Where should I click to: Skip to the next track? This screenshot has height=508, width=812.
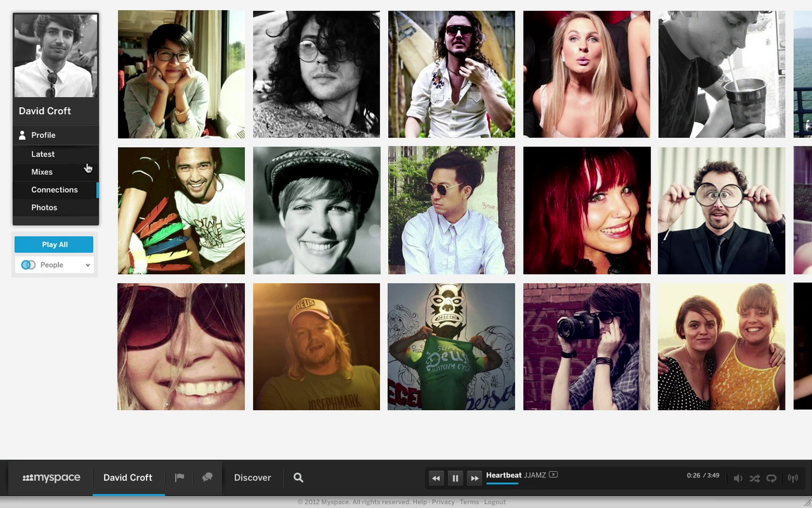click(x=475, y=478)
